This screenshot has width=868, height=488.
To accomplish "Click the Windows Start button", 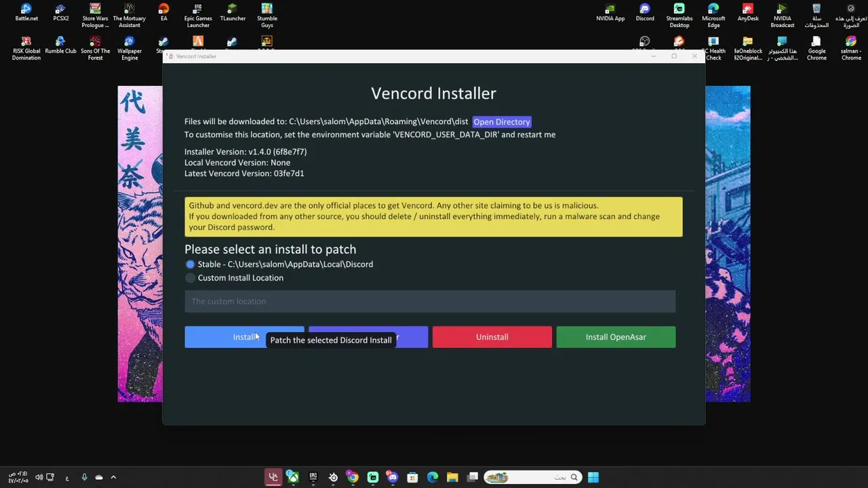I will [593, 477].
